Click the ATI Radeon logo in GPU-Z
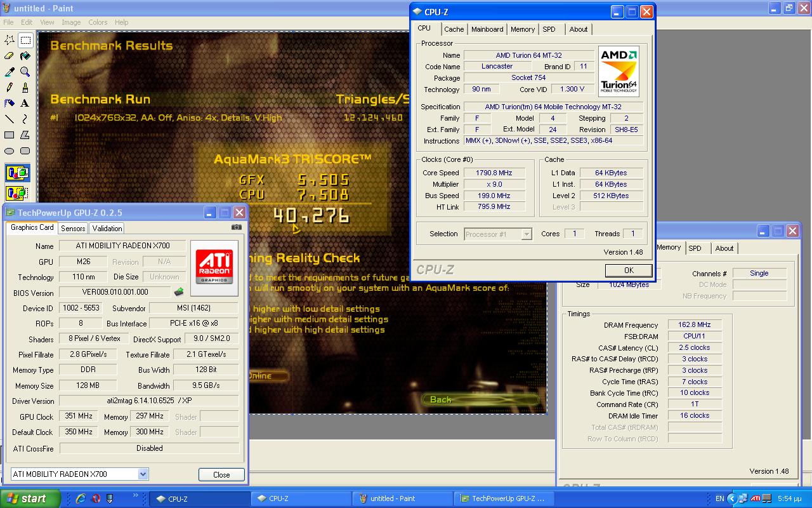Image resolution: width=812 pixels, height=508 pixels. (x=214, y=267)
